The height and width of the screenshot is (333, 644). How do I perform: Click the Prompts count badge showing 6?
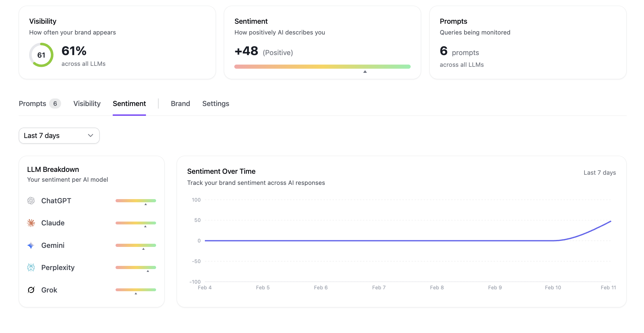(x=55, y=104)
